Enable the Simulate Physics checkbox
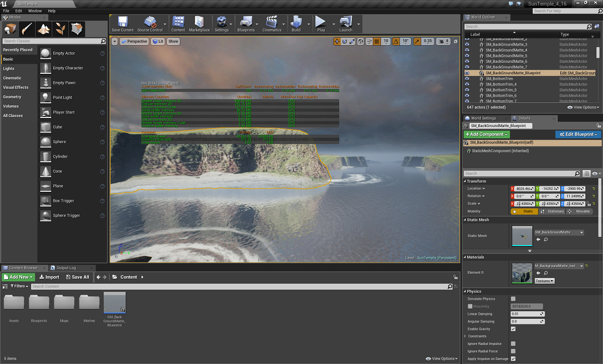This screenshot has width=603, height=364. pyautogui.click(x=513, y=299)
